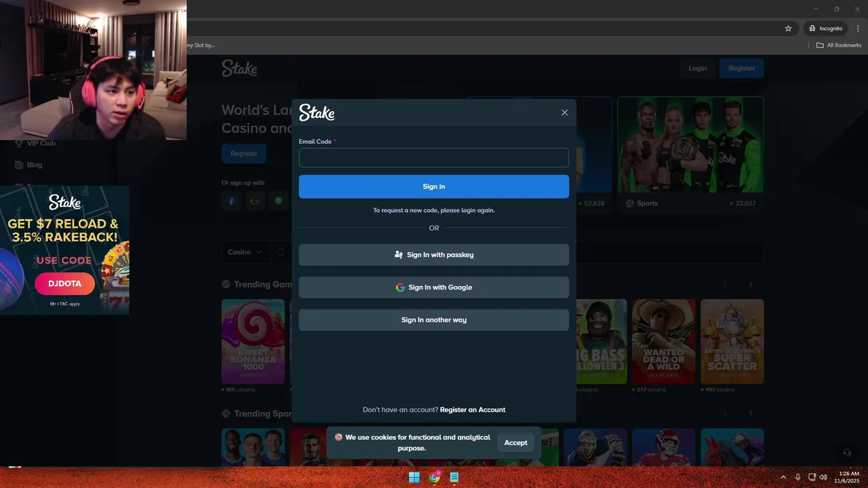Choose Sign In with passkey
Viewport: 868px width, 488px height.
pyautogui.click(x=434, y=255)
